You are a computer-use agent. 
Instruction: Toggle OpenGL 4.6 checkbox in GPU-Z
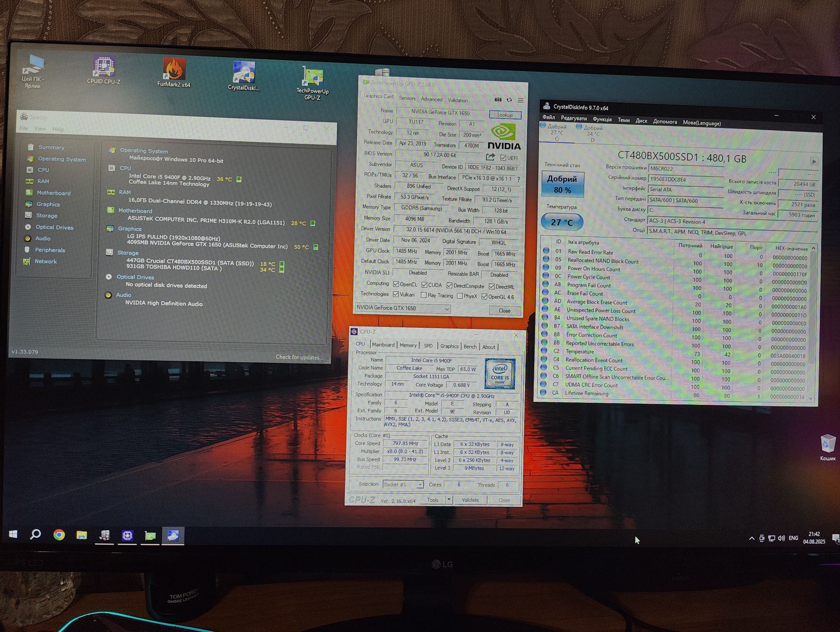(484, 297)
